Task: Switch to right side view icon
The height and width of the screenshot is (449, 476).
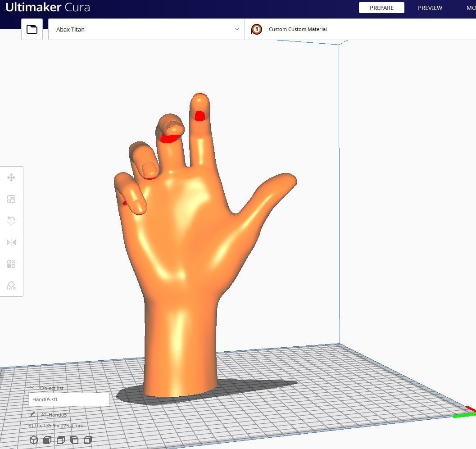Action: pyautogui.click(x=88, y=440)
